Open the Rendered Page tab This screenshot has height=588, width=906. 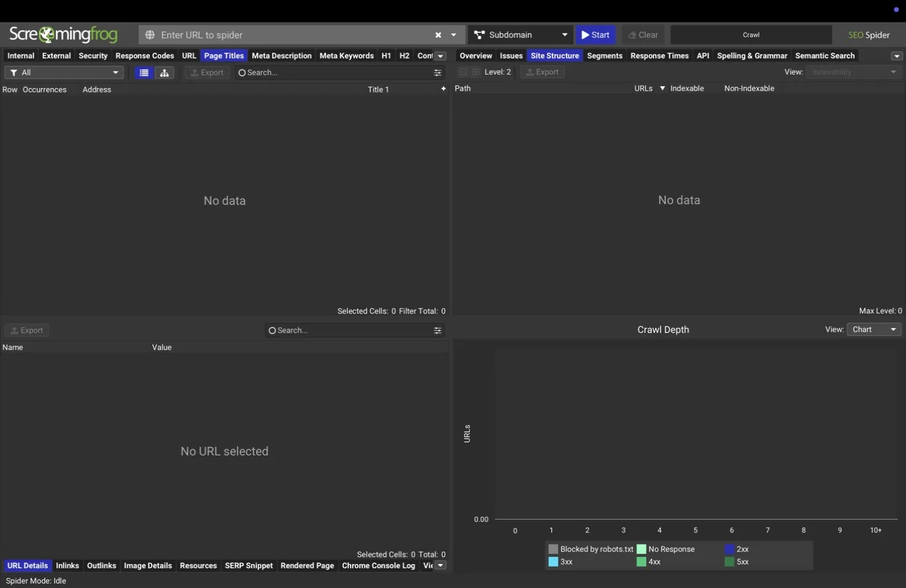[x=307, y=566]
